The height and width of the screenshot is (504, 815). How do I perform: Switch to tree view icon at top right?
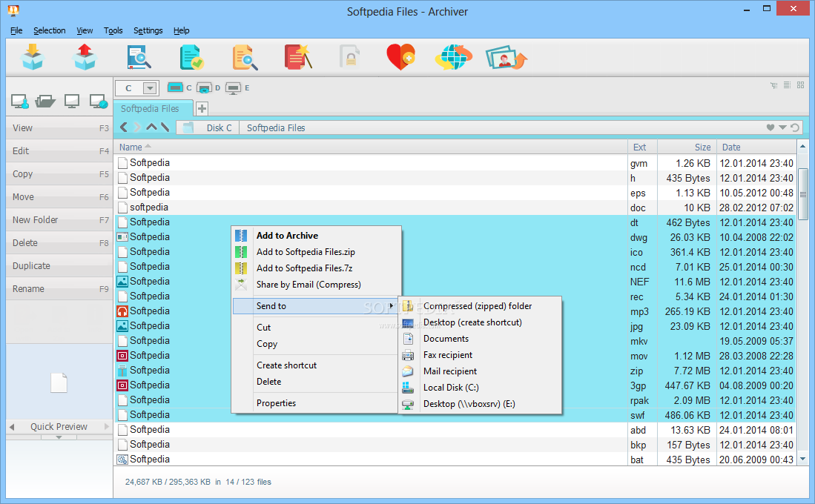(774, 85)
